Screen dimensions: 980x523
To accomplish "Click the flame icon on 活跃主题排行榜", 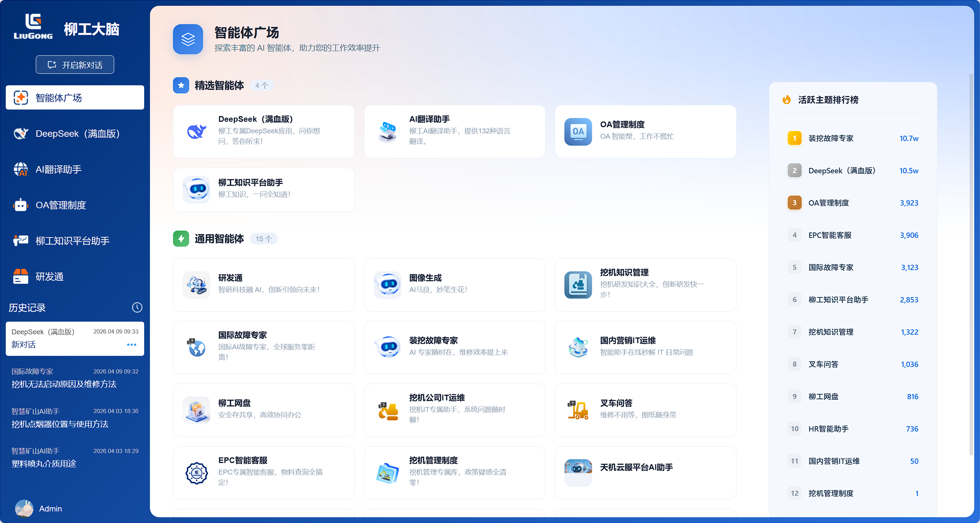I will [x=787, y=100].
